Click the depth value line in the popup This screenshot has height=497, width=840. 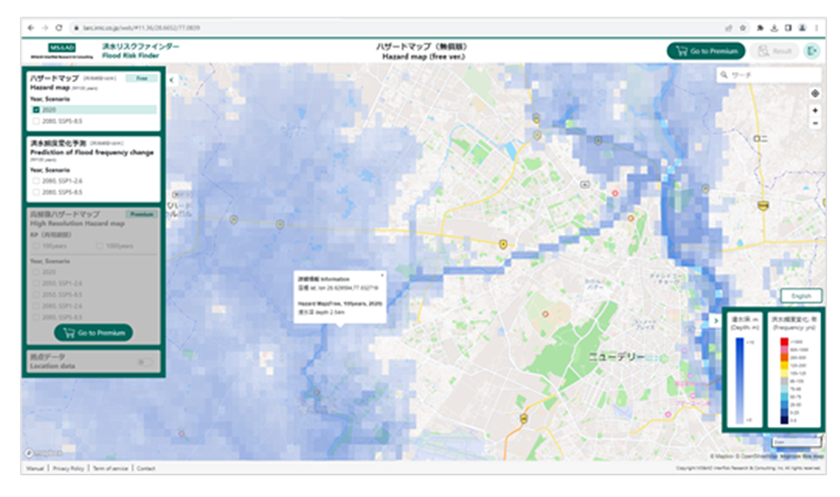(321, 312)
